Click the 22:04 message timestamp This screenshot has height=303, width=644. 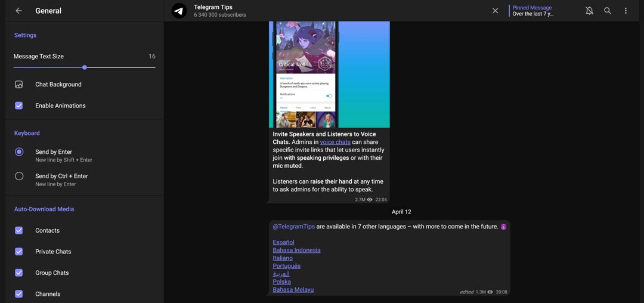(380, 200)
